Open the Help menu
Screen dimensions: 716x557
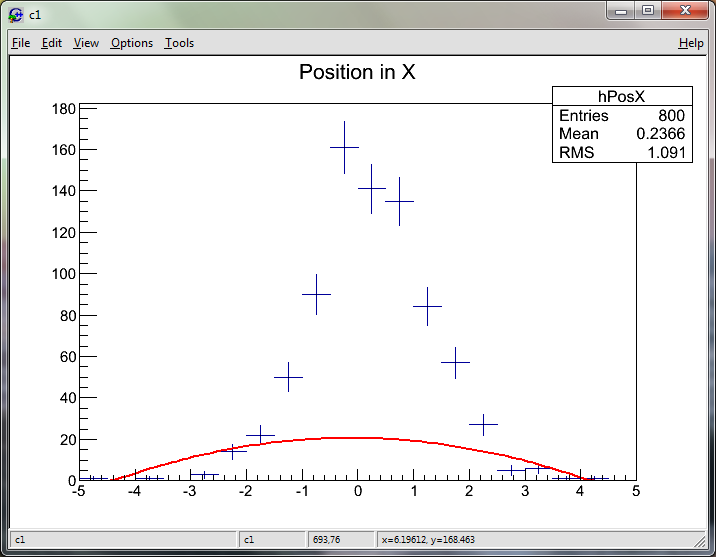(x=691, y=43)
